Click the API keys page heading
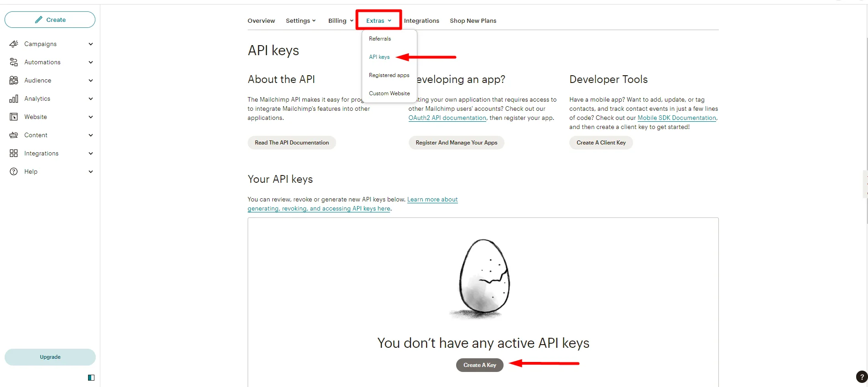868x387 pixels. pos(273,50)
